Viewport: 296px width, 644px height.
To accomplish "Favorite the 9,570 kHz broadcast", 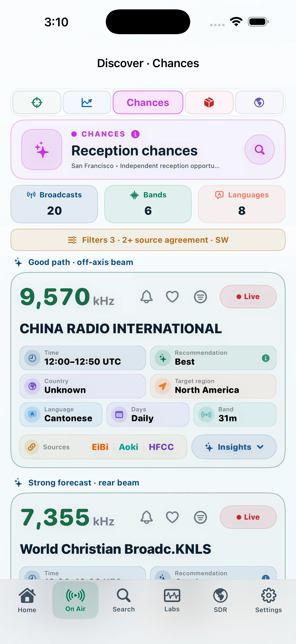I will [x=172, y=297].
